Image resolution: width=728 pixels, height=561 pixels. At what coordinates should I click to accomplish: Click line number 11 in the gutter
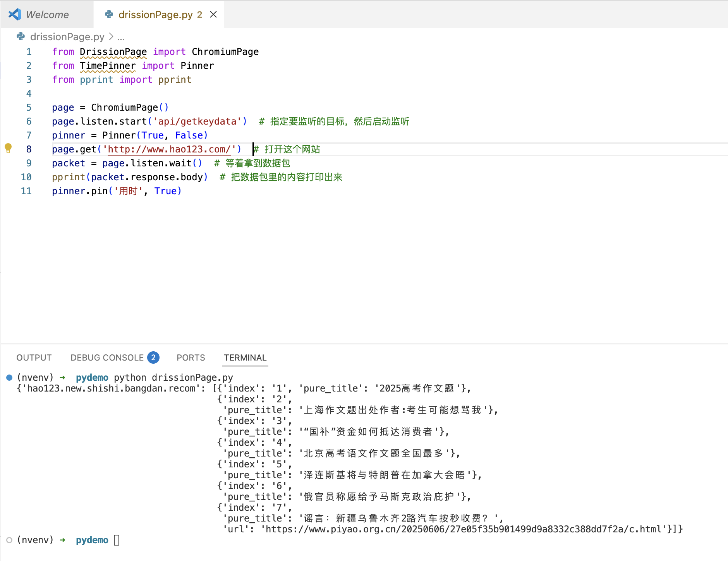[26, 191]
